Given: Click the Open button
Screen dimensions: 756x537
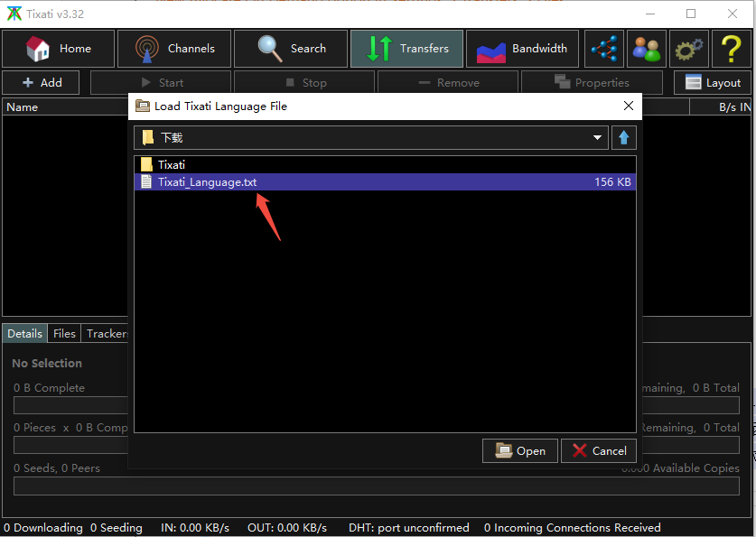Looking at the screenshot, I should click(x=520, y=450).
